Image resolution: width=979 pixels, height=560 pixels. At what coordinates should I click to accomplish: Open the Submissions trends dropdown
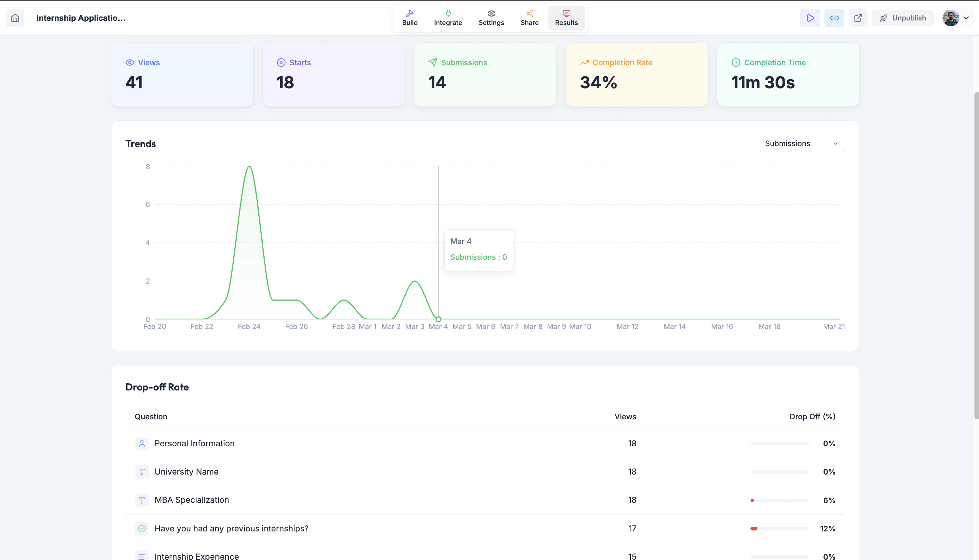click(x=801, y=144)
